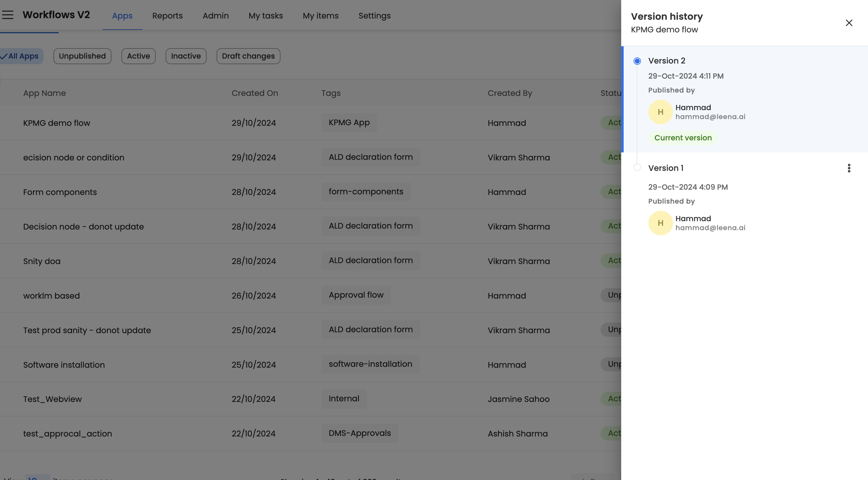This screenshot has height=480, width=868.
Task: Go to the Settings tab
Action: (374, 16)
